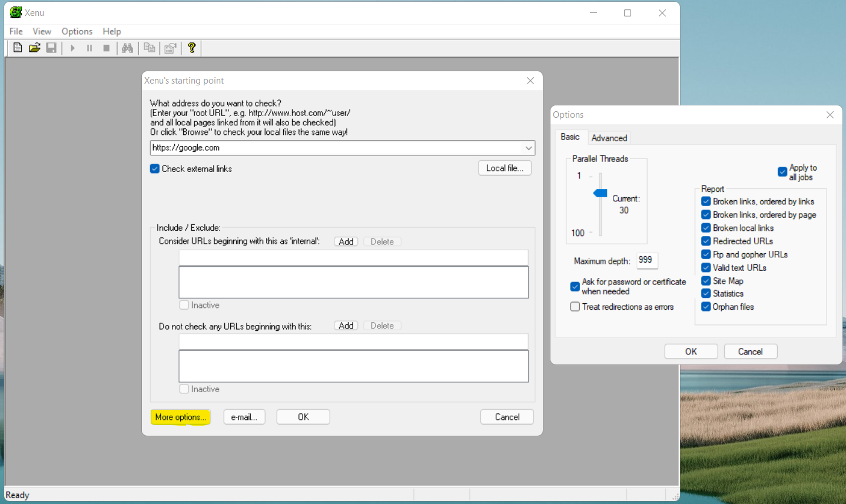This screenshot has width=846, height=504.
Task: Toggle the Orphan files checkbox
Action: [706, 306]
